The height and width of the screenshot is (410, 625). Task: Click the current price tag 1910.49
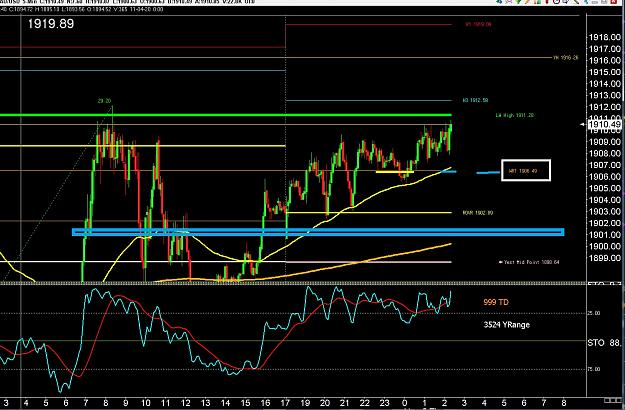603,125
